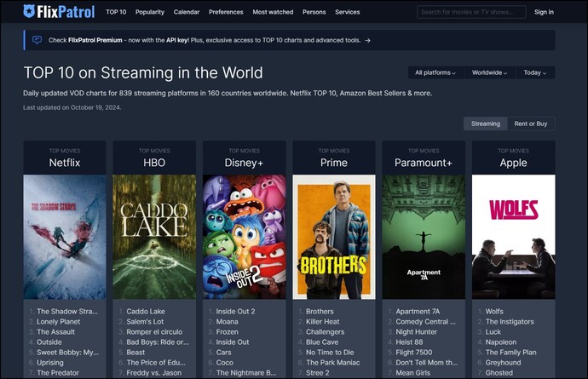Open Ghosted in the Apple list

499,373
